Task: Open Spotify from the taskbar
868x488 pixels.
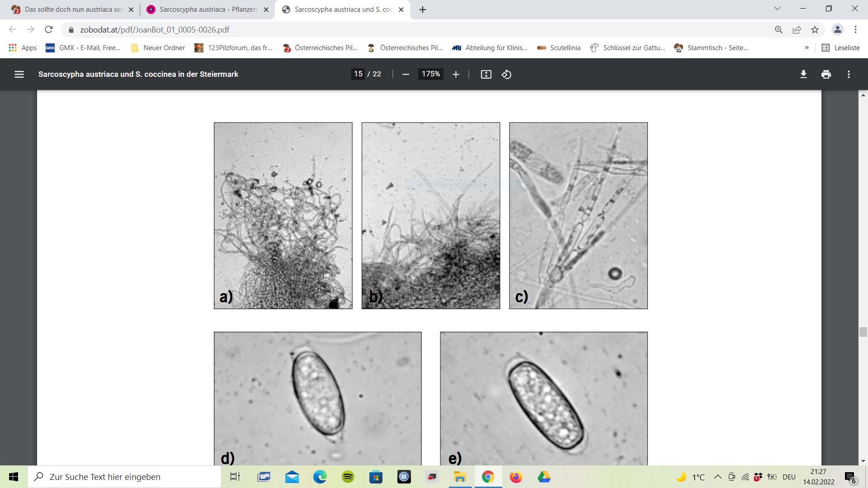Action: point(348,477)
